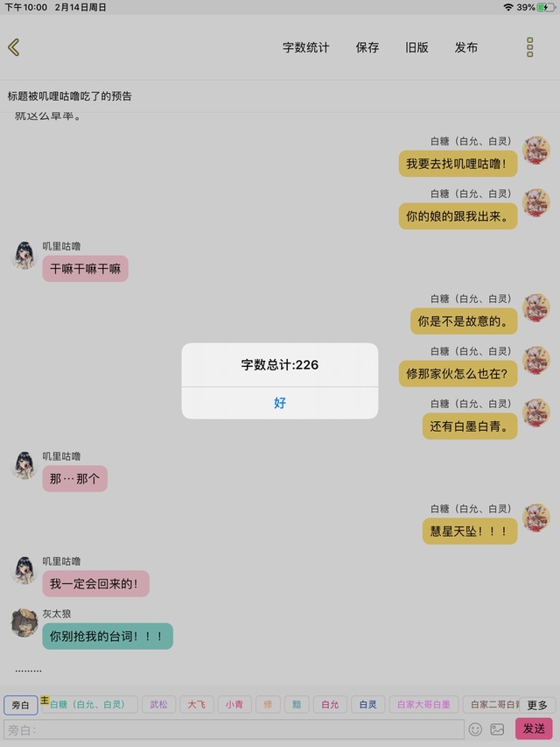Tap 灰太狼's avatar icon

coord(24,623)
